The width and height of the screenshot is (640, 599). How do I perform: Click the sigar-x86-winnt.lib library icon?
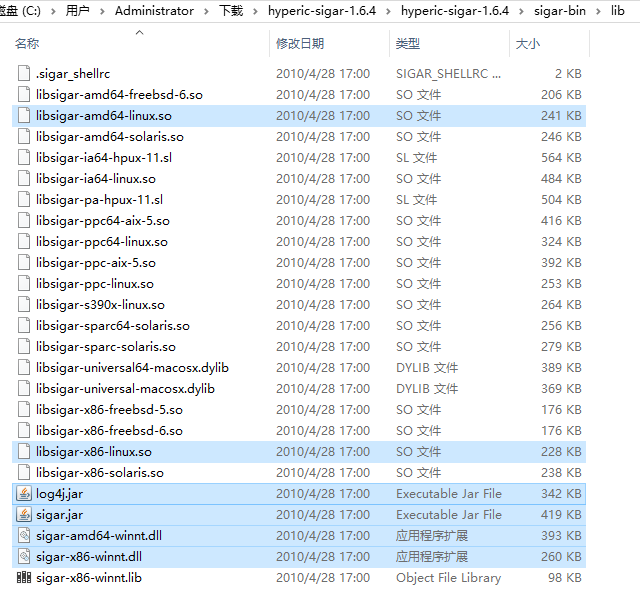click(24, 577)
